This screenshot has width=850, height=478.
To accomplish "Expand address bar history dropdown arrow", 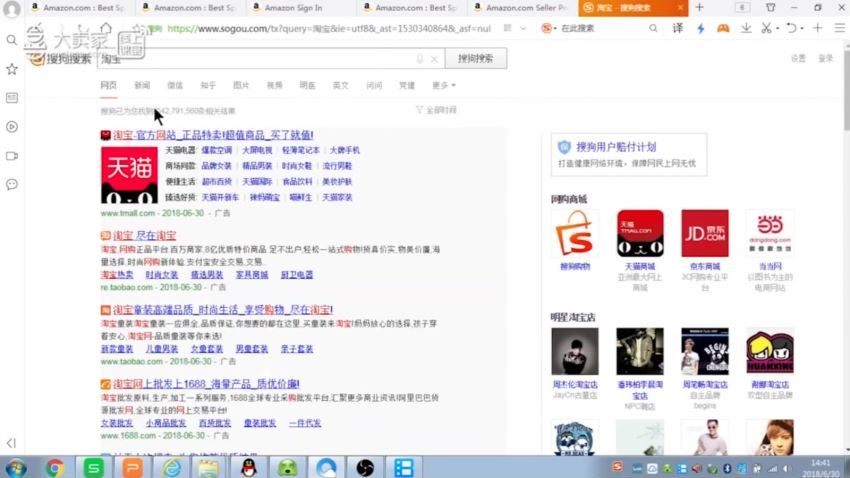I will coord(523,28).
